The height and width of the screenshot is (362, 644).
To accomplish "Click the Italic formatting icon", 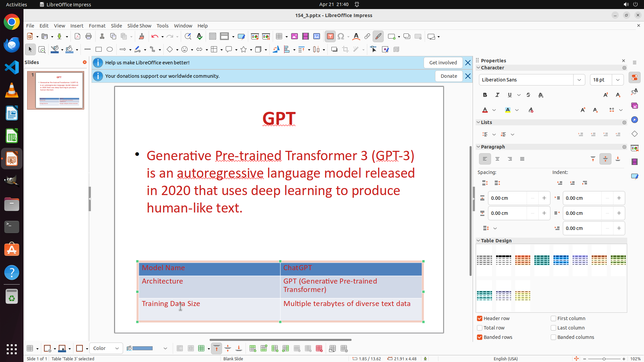I will [497, 95].
